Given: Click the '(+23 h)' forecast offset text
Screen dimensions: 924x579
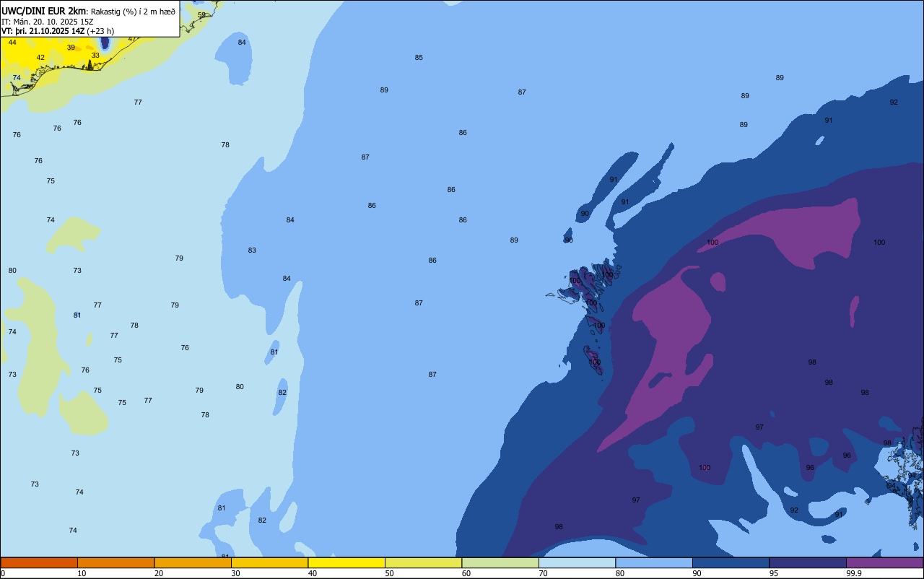Looking at the screenshot, I should point(100,31).
